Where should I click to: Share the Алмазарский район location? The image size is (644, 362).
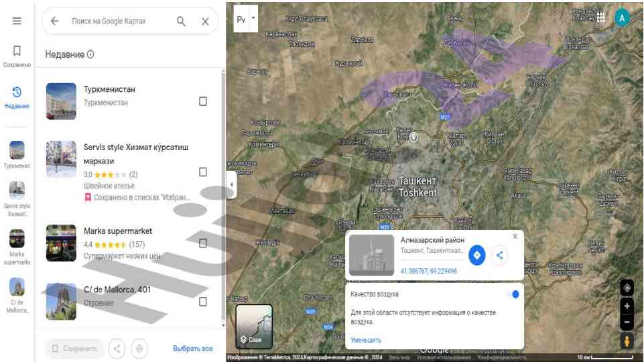[x=499, y=255]
